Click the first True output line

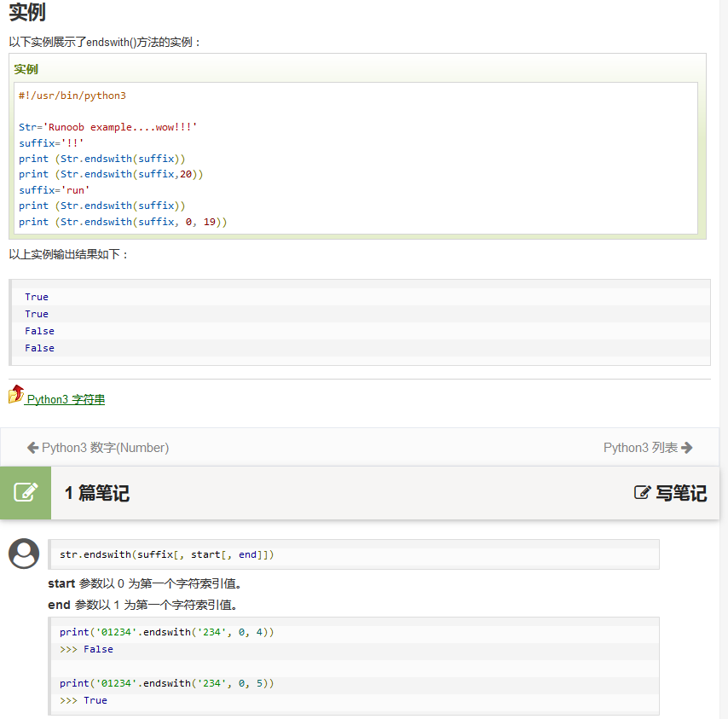click(x=37, y=297)
